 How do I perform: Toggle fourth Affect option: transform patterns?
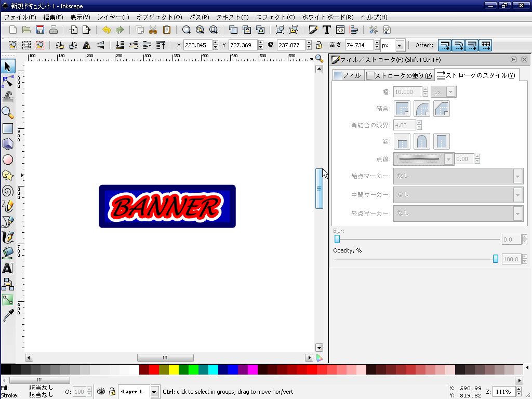(486, 45)
